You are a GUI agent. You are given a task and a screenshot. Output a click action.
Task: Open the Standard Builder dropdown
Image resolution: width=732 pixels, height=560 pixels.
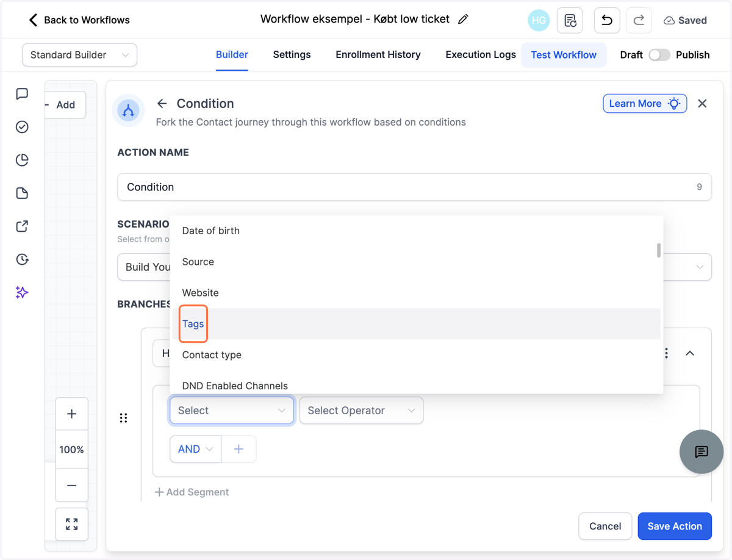80,55
